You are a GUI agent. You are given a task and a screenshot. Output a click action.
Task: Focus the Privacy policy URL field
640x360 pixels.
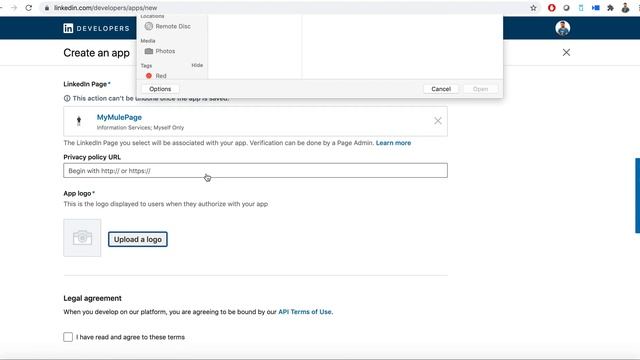pos(256,171)
